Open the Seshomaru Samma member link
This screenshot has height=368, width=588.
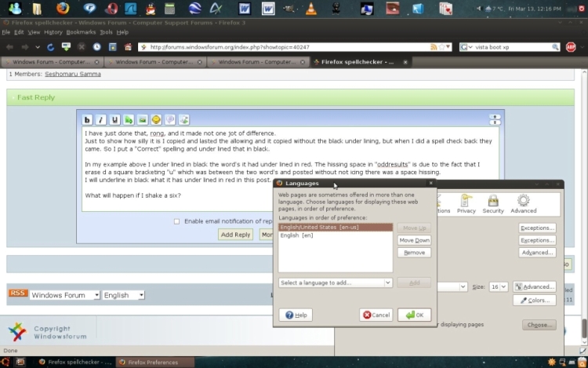73,74
